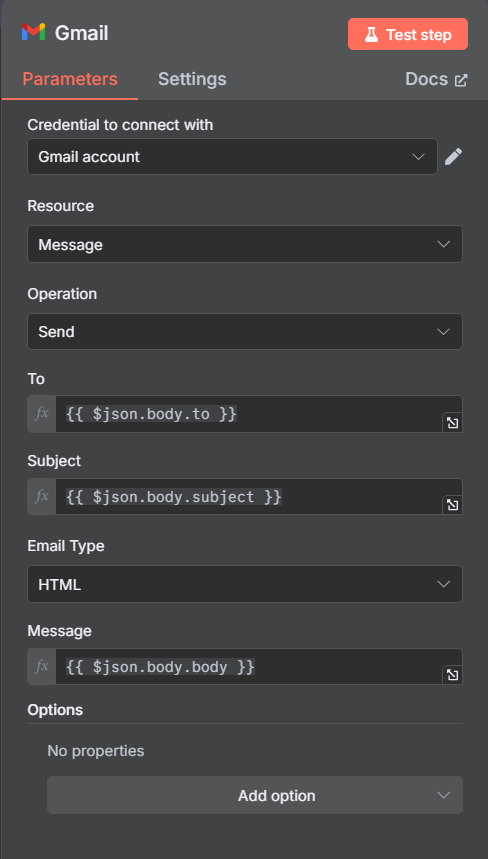The image size is (488, 859).
Task: Change the Email Type HTML dropdown
Action: [x=245, y=585]
